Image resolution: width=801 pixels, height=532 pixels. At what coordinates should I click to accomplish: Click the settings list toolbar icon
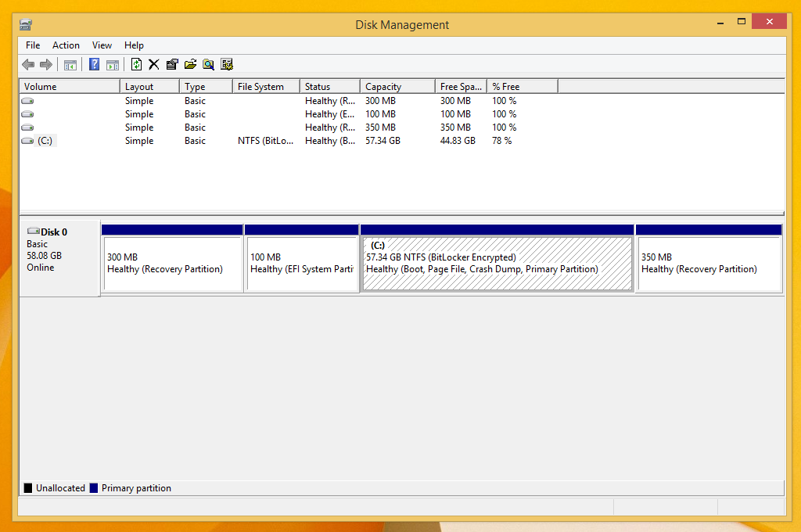pos(227,64)
